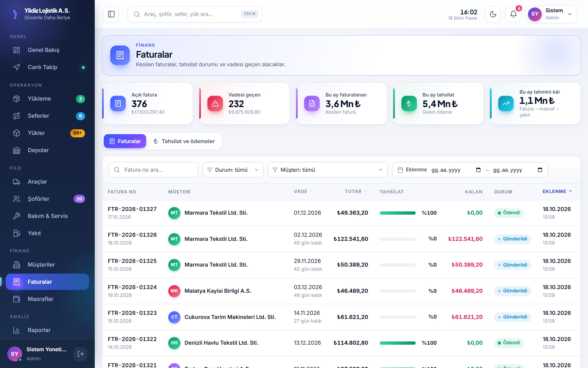Click progress bar of FTR-2026-01322

coord(398,343)
